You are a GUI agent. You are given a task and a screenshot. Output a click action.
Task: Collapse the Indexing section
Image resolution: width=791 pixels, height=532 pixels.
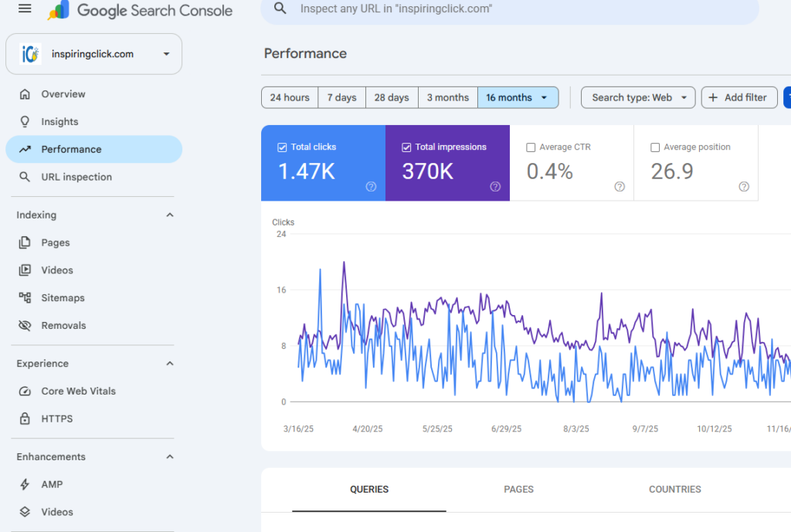(170, 215)
